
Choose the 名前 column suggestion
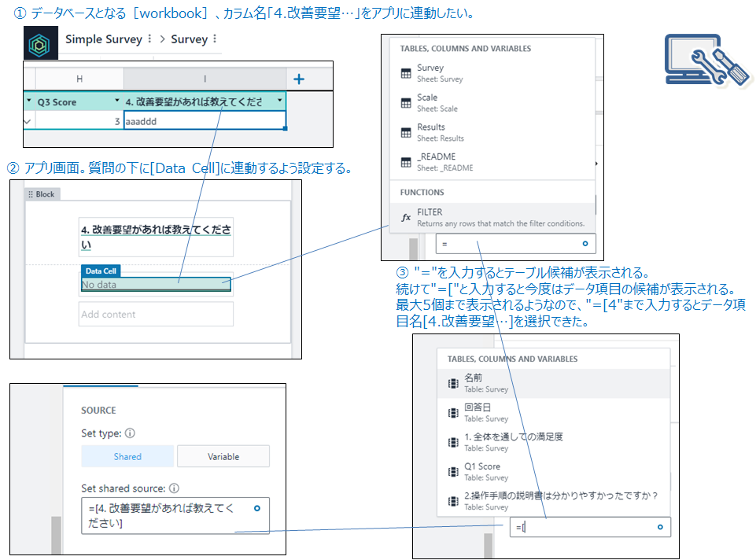(554, 383)
